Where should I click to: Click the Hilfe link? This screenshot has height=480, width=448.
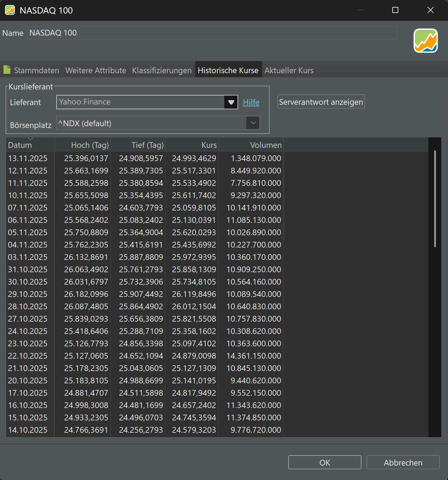pos(251,102)
